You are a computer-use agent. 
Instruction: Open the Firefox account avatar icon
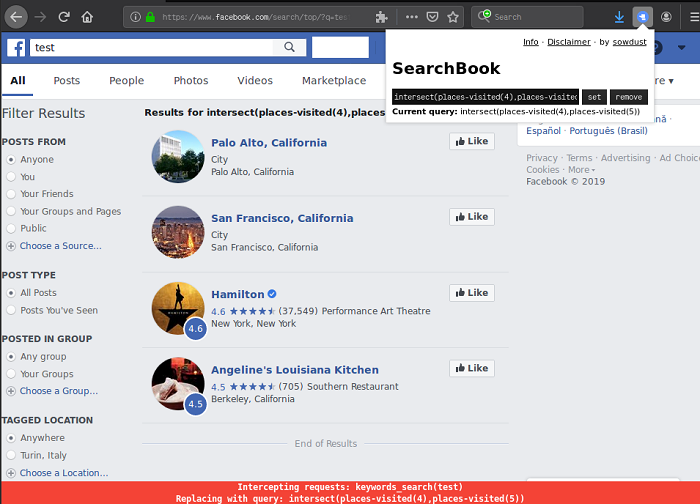[x=666, y=17]
